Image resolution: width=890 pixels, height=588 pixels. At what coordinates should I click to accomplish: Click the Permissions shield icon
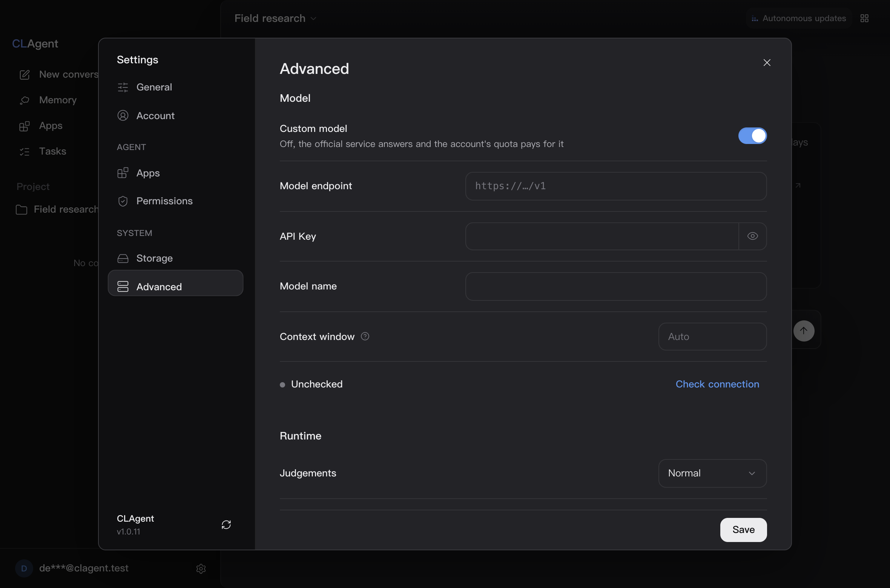[x=123, y=201]
